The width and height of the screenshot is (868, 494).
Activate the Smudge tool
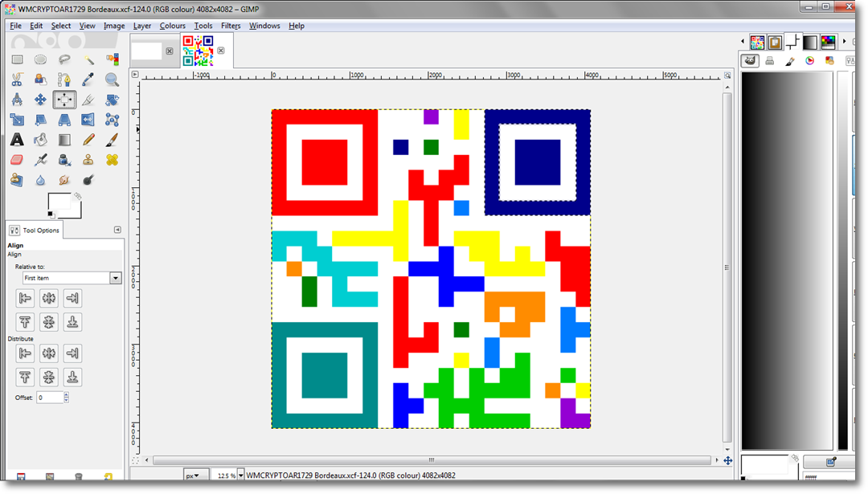coord(64,180)
